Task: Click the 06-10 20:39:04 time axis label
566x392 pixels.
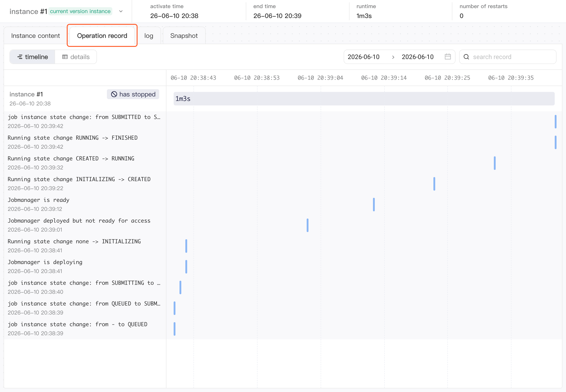Action: click(x=320, y=78)
